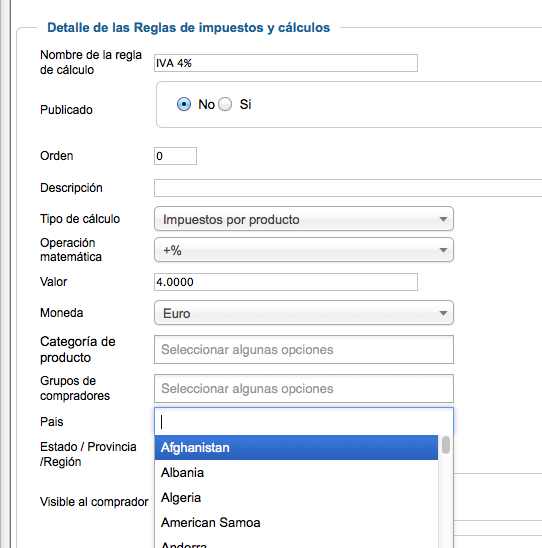The height and width of the screenshot is (548, 542).
Task: Select the Si radio button for Publicado
Action: pos(225,104)
